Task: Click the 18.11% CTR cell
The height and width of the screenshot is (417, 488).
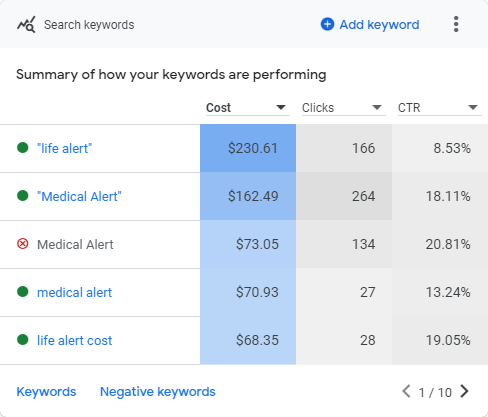Action: 440,196
